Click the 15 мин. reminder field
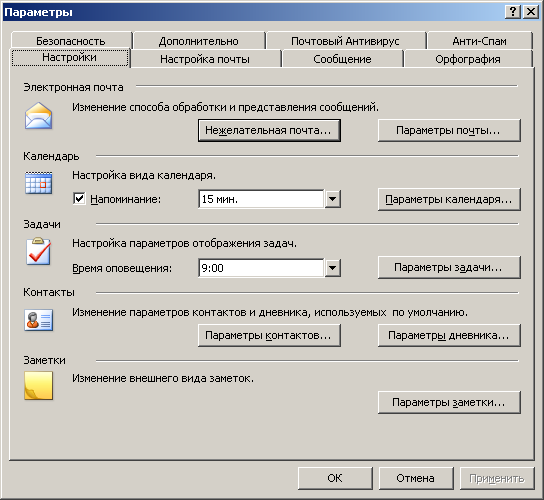544x500 pixels. point(261,199)
